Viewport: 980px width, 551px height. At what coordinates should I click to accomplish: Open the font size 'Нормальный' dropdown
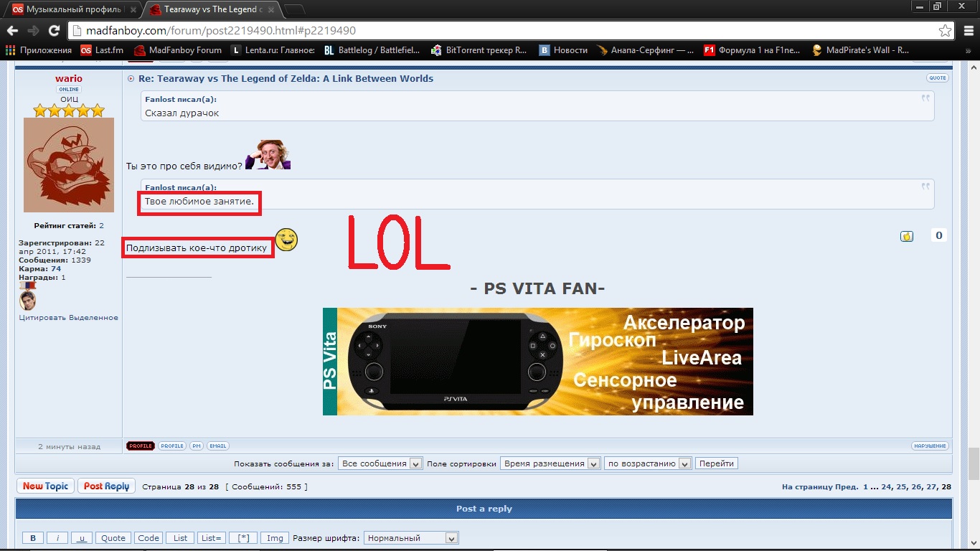point(411,538)
